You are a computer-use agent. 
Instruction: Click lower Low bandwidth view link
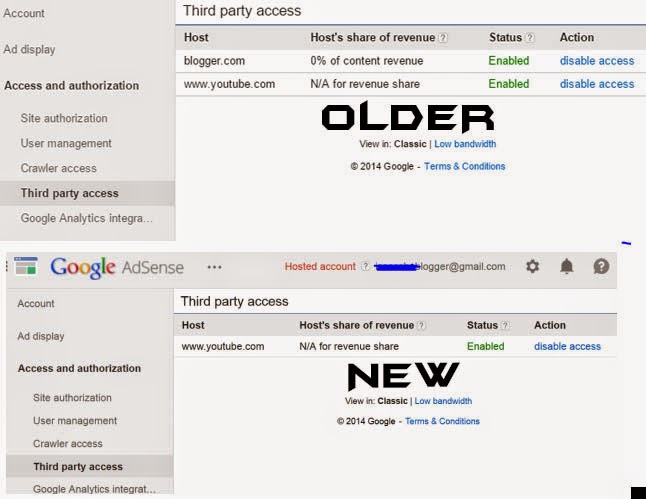coord(443,401)
